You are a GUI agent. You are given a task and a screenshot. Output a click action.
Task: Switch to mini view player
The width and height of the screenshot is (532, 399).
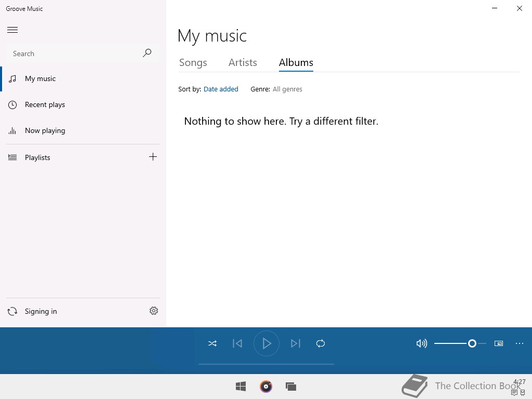499,344
